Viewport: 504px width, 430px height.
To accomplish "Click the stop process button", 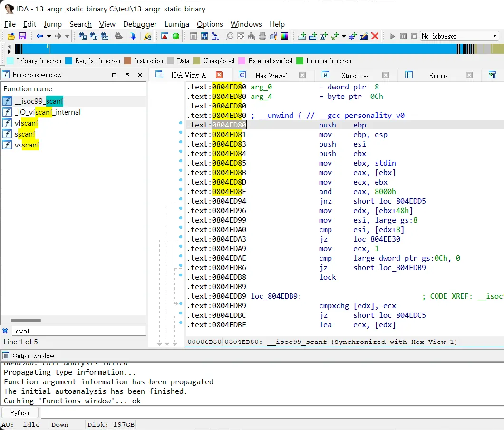I will (414, 36).
